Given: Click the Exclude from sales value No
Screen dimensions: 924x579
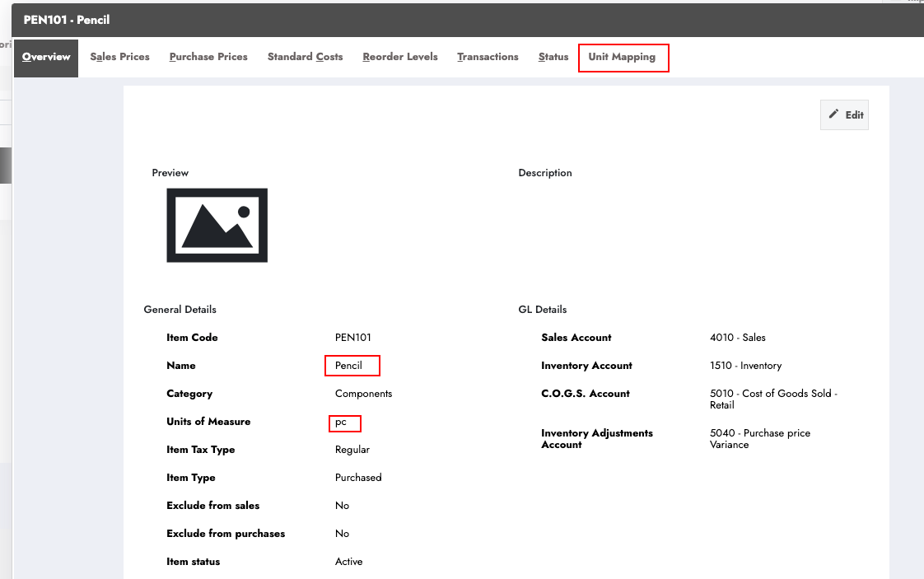Looking at the screenshot, I should [342, 506].
